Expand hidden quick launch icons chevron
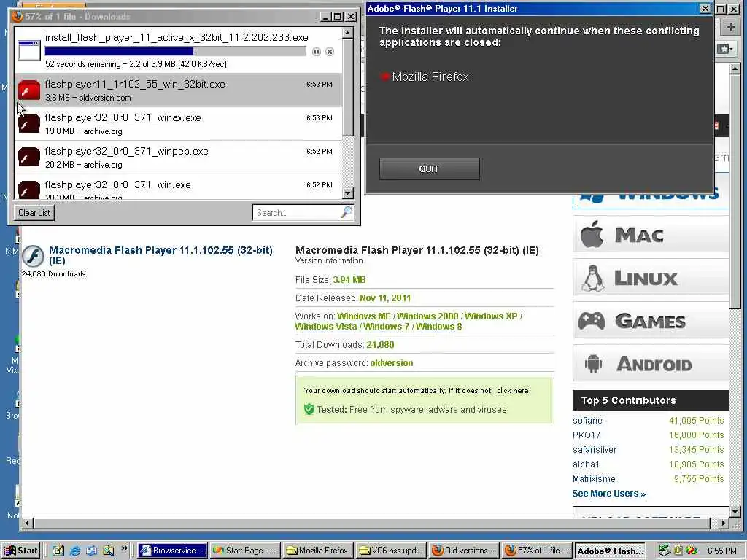Screen dimensions: 747x560 pos(124,548)
